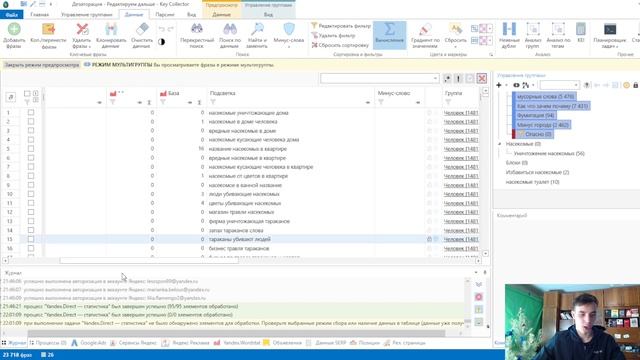640x360 pixels.
Task: Toggle the select-all header checkbox
Action: [x=27, y=93]
